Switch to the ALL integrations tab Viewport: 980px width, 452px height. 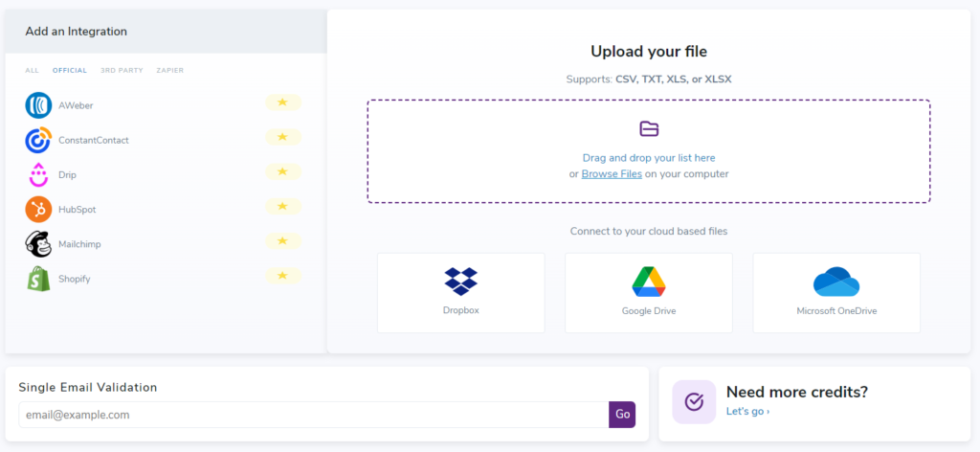point(33,71)
